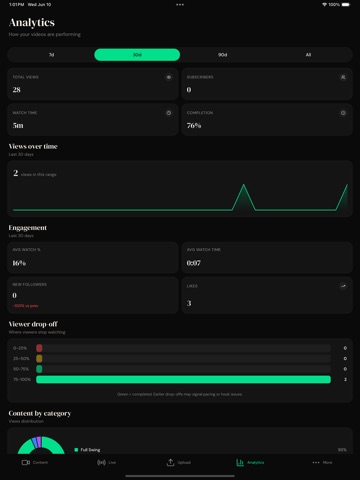Click the views over time line chart
360x480 pixels.
[180, 197]
